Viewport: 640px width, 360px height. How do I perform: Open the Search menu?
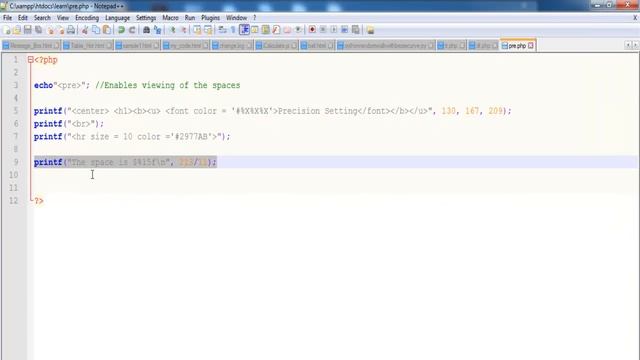pos(42,18)
